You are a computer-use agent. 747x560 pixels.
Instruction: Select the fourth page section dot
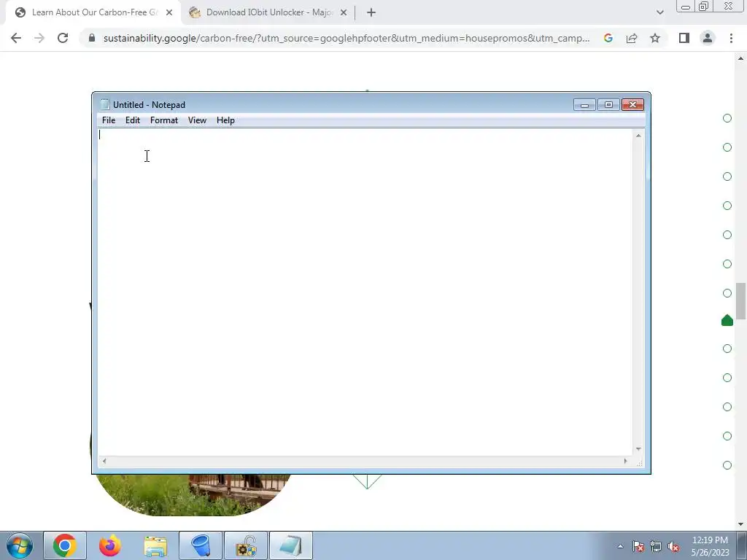click(727, 206)
